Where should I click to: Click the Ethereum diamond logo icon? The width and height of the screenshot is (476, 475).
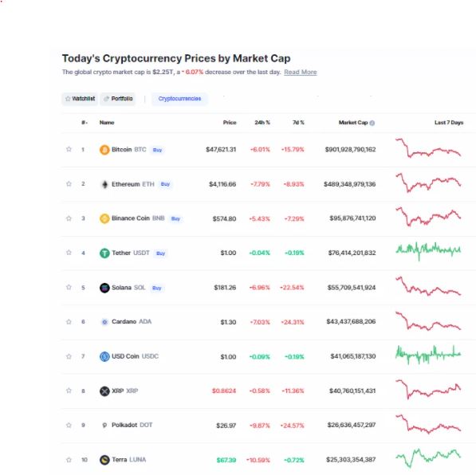104,184
